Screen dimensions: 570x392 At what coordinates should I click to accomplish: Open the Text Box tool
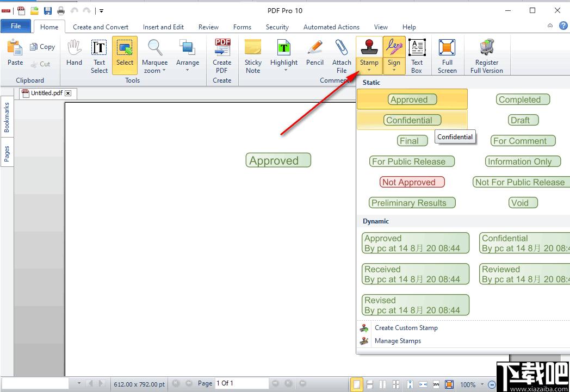pyautogui.click(x=417, y=55)
